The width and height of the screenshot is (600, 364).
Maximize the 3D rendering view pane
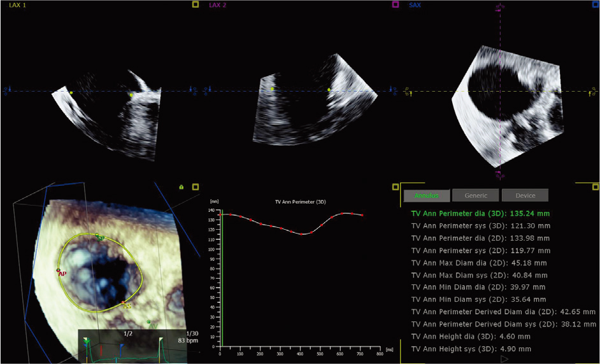click(196, 186)
